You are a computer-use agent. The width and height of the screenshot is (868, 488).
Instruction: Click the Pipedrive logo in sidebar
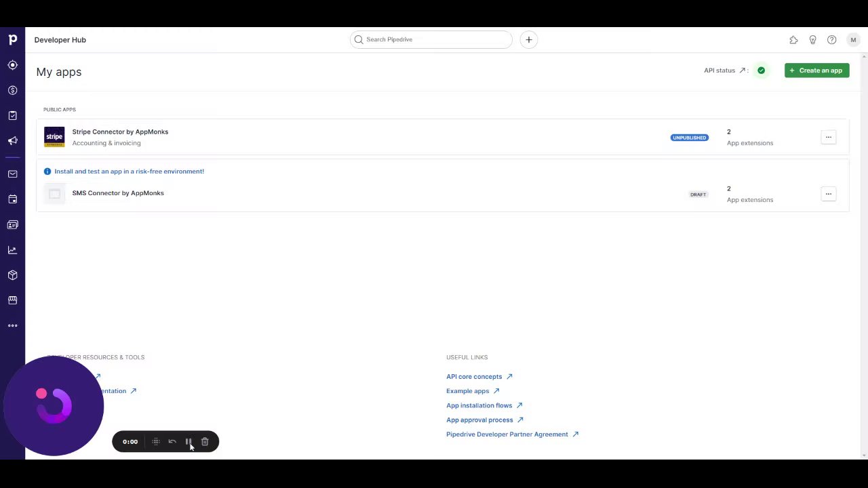pyautogui.click(x=12, y=40)
